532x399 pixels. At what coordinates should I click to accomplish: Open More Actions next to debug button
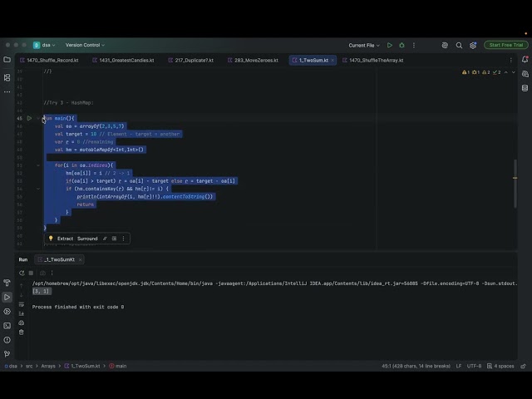[414, 45]
